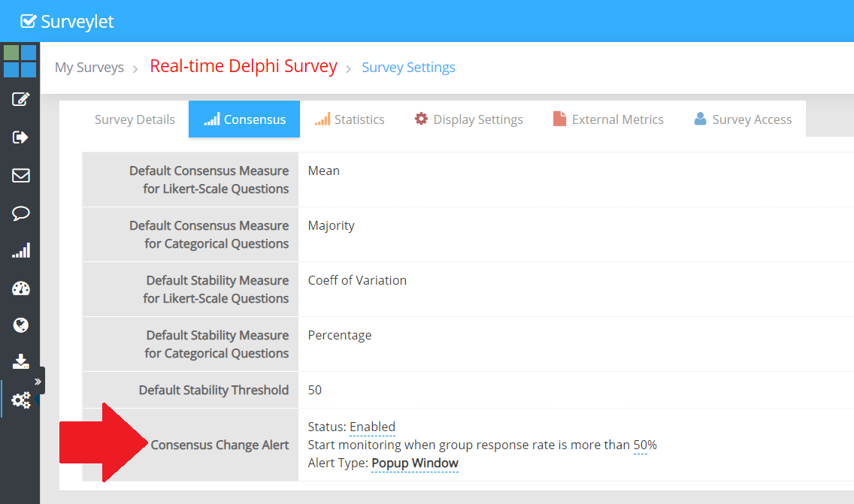Click the download icon in sidebar
Screen dimensions: 854x504
(20, 362)
